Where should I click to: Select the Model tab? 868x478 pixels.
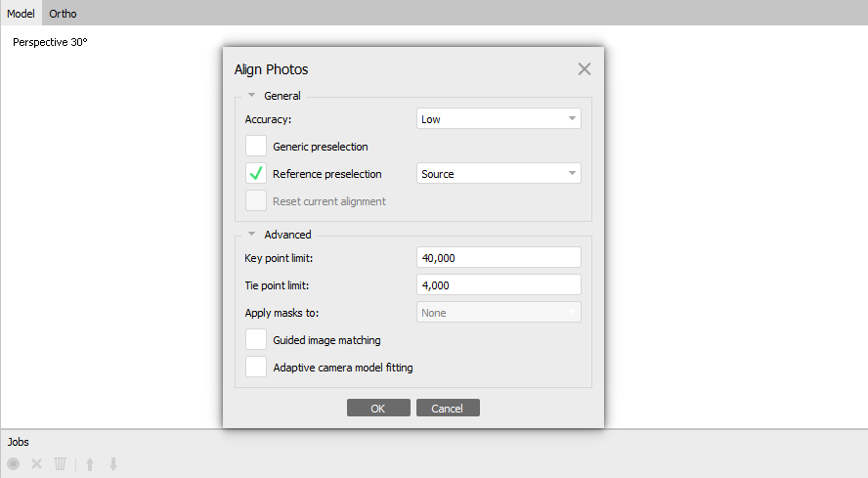point(22,14)
